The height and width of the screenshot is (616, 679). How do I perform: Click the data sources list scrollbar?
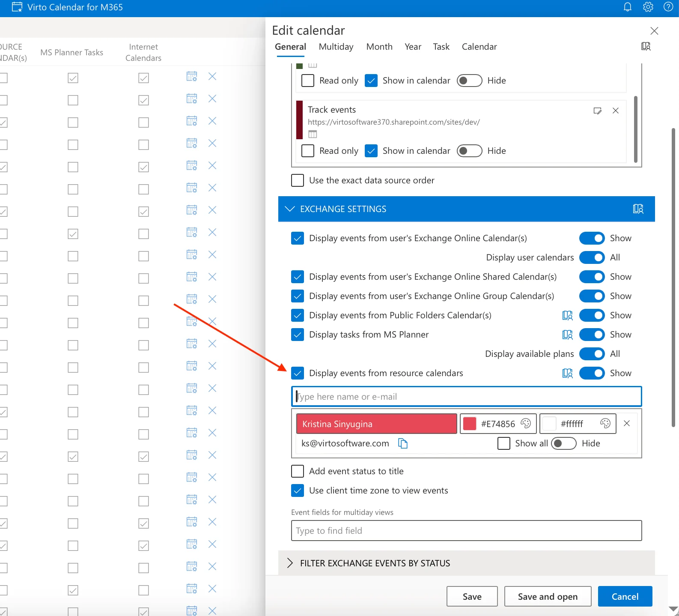tap(635, 129)
